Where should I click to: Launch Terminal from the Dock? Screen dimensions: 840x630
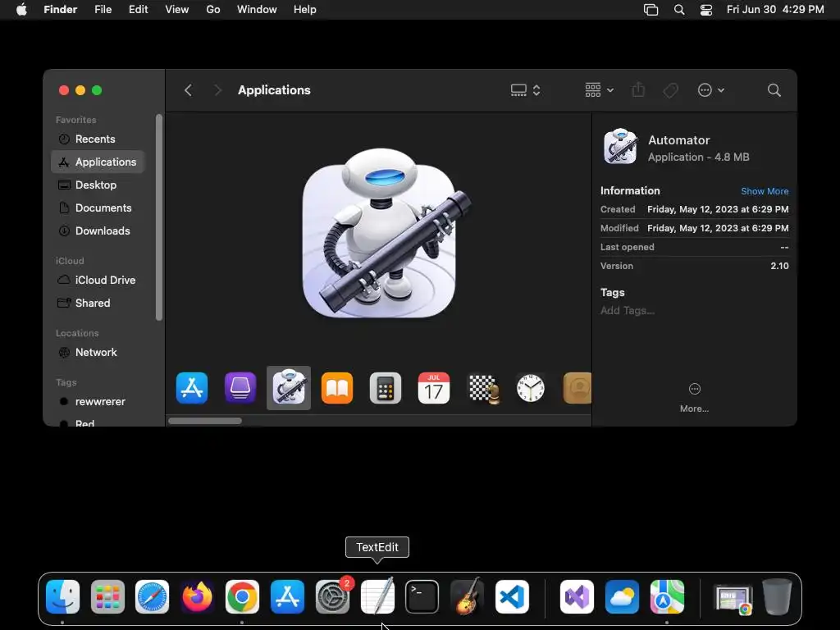pyautogui.click(x=422, y=597)
